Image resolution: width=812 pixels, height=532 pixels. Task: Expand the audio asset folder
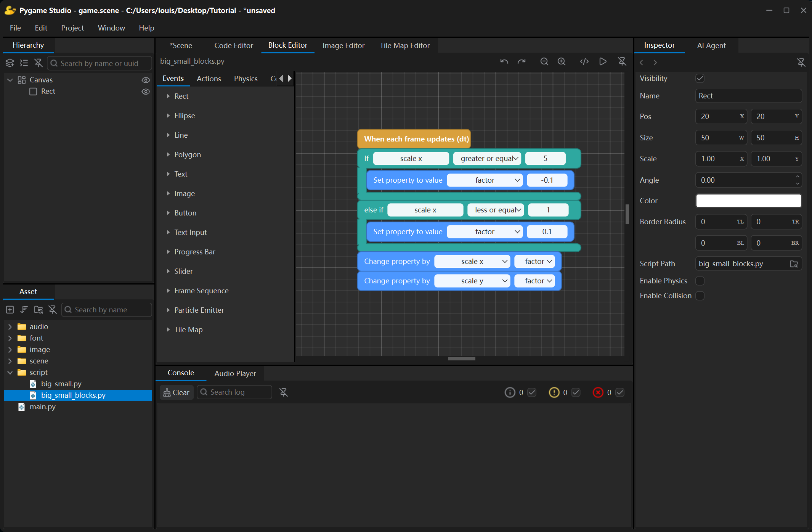point(10,327)
